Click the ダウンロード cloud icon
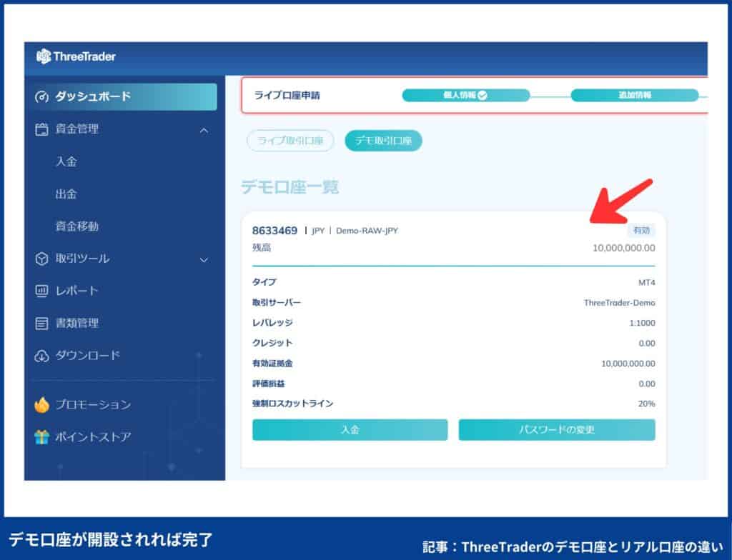 [41, 356]
